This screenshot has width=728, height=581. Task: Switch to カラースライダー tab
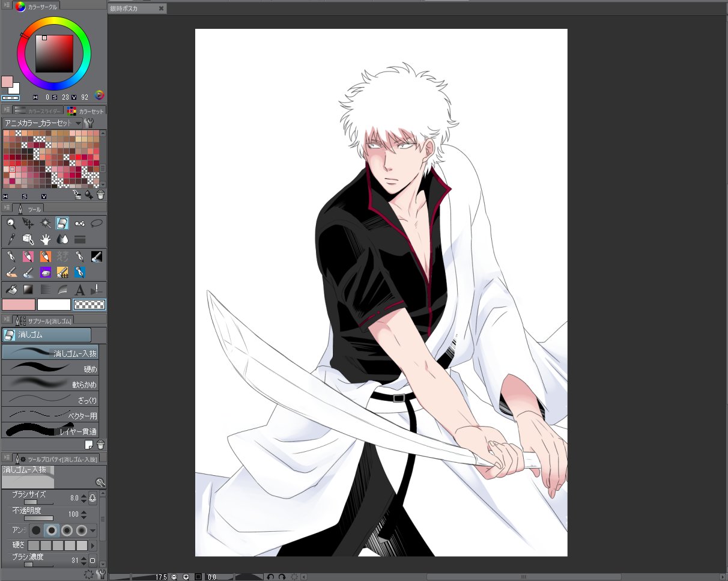point(38,111)
